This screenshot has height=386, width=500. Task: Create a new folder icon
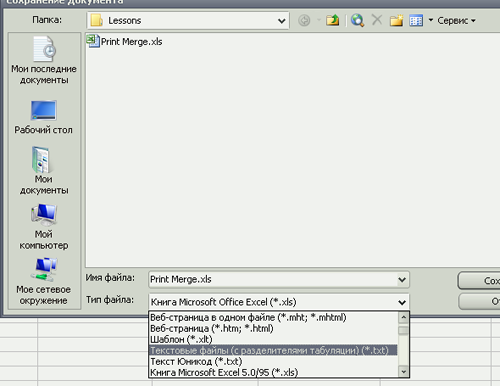click(397, 20)
